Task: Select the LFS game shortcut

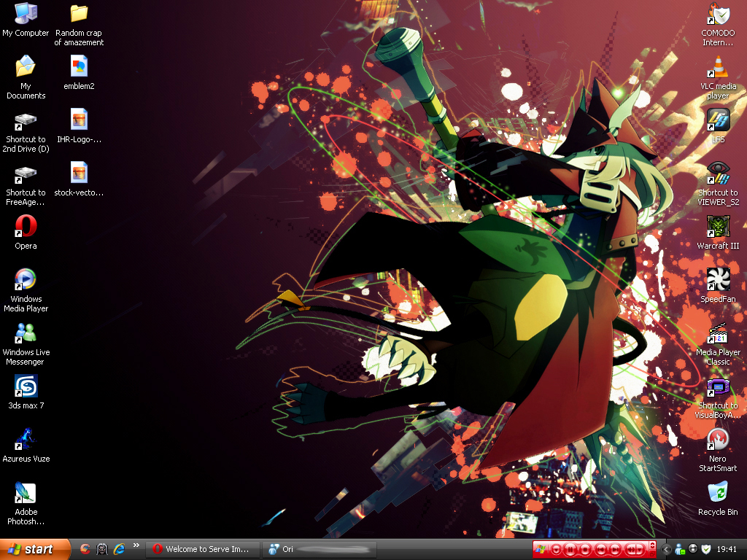Action: pos(718,125)
